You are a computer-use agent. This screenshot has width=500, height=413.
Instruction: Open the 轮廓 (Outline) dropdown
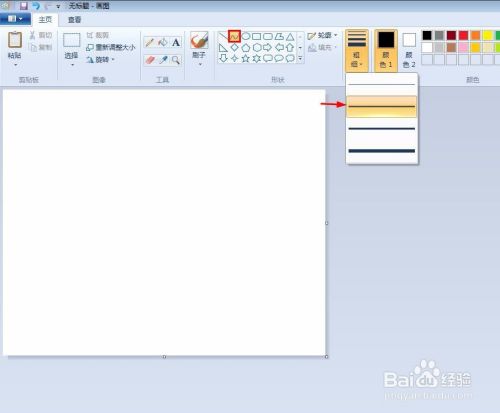point(322,35)
